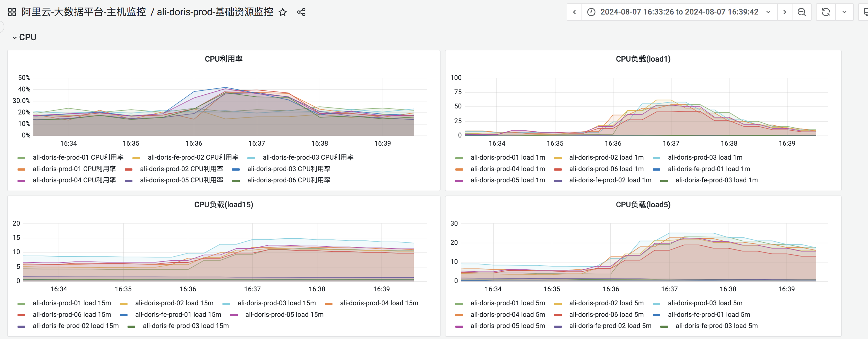The height and width of the screenshot is (339, 868).
Task: Toggle ali-doris-prod-05 CPU利用率 series
Action: coord(182,180)
